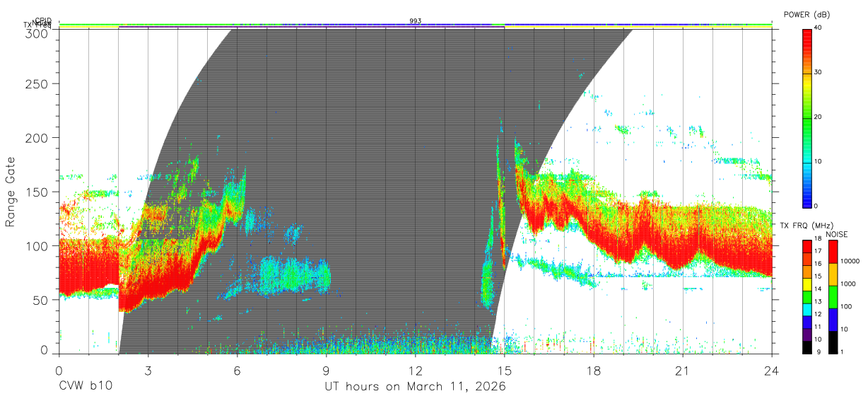The height and width of the screenshot is (401, 868).
Task: Click the x-axis tick label 9
Action: click(327, 370)
